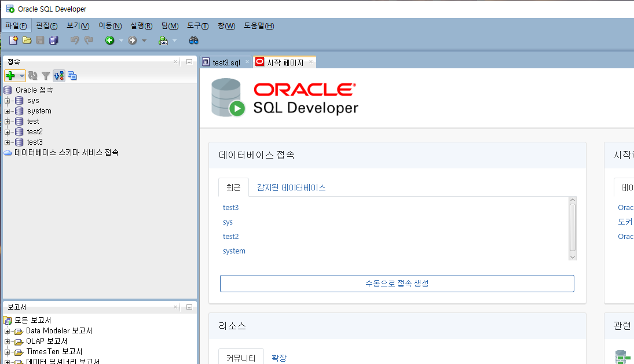Viewport: 634px width, 364px height.
Task: Open recent connection test2 link
Action: point(231,236)
